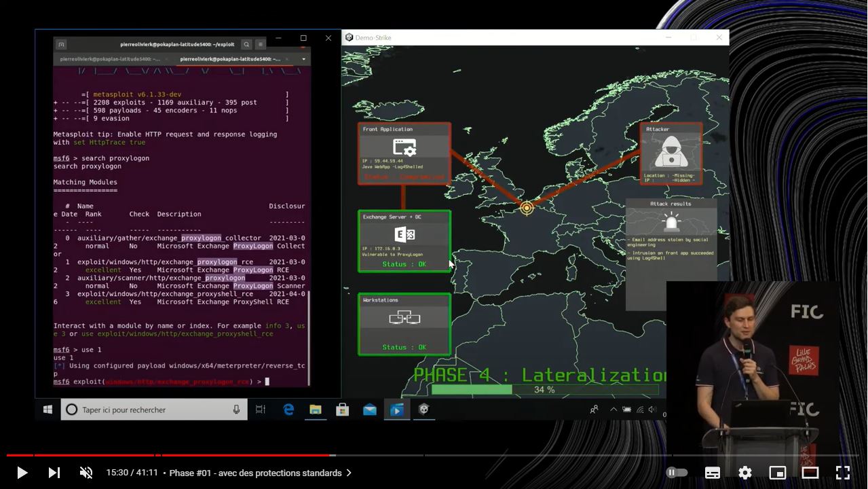Open Microsoft Edge from the taskbar
This screenshot has width=868, height=489.
288,410
